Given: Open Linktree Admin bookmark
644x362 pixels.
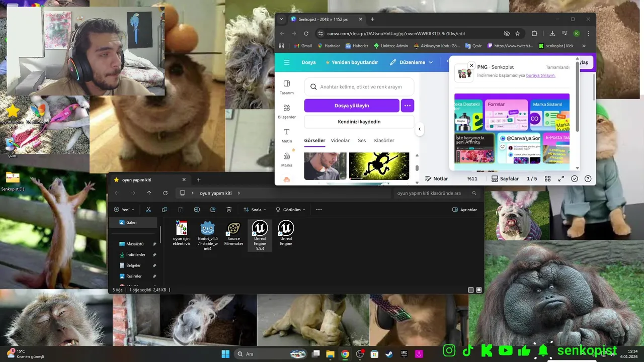Looking at the screenshot, I should 390,46.
